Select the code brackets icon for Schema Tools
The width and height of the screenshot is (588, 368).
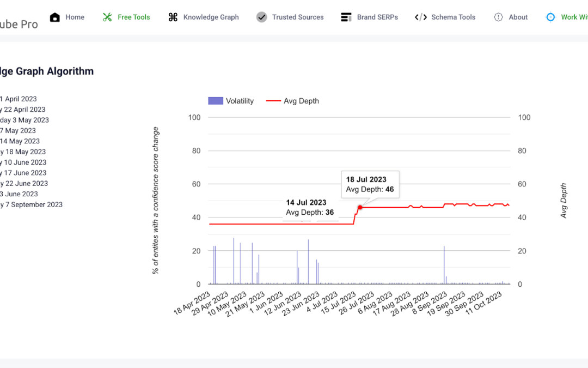pyautogui.click(x=420, y=17)
